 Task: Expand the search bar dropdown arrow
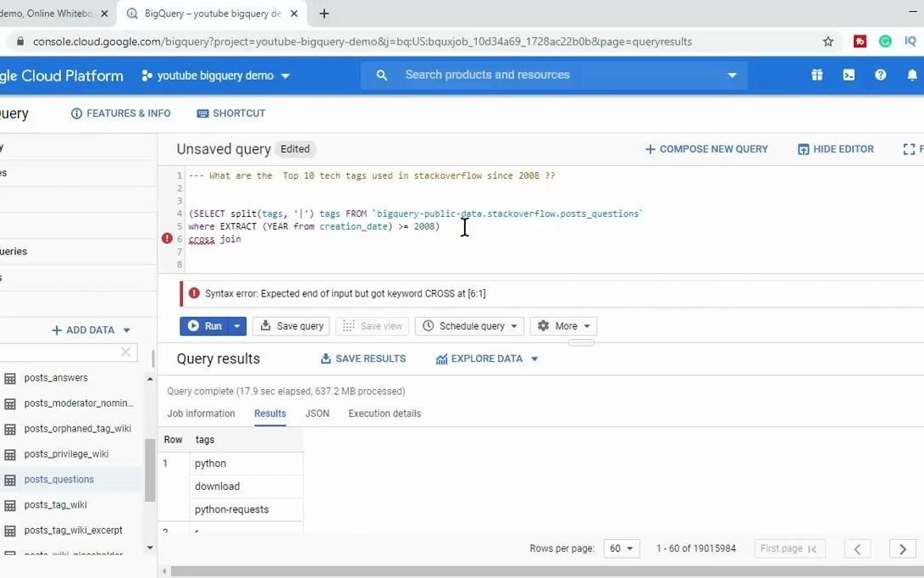pos(732,75)
